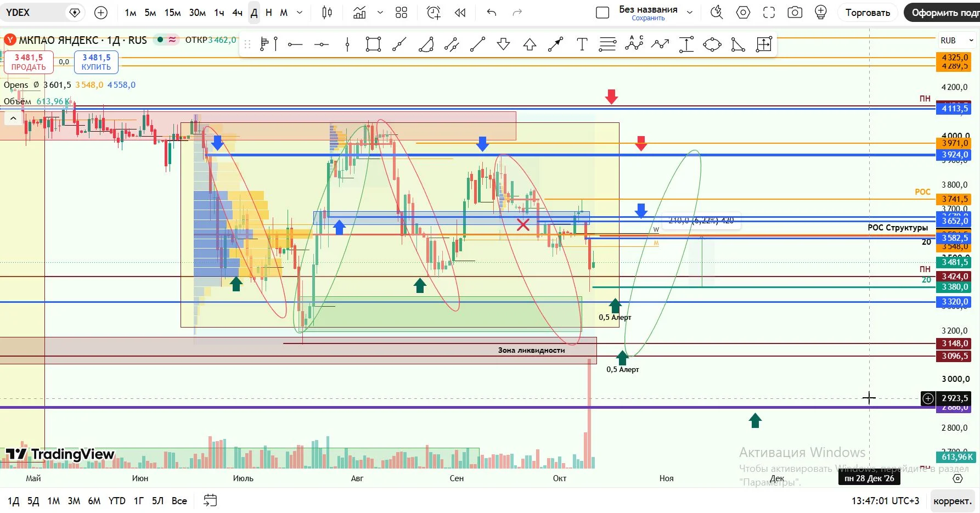
Task: Switch to the 15м timeframe
Action: [x=172, y=13]
